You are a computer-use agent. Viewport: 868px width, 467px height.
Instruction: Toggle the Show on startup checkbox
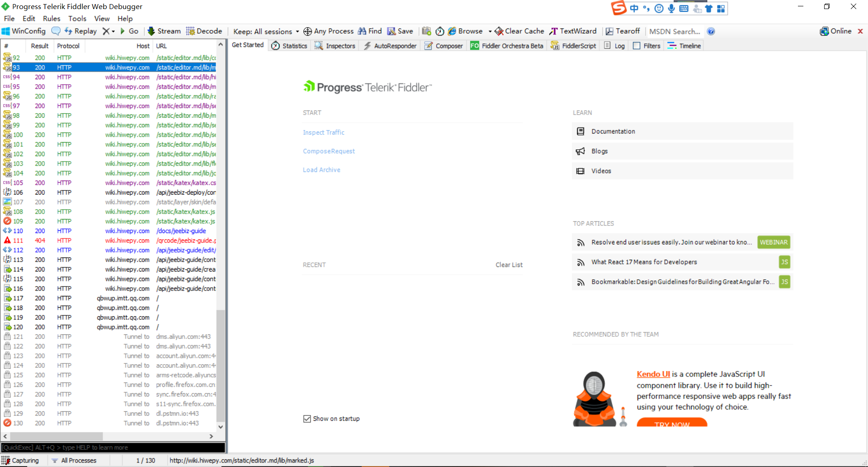pos(307,419)
